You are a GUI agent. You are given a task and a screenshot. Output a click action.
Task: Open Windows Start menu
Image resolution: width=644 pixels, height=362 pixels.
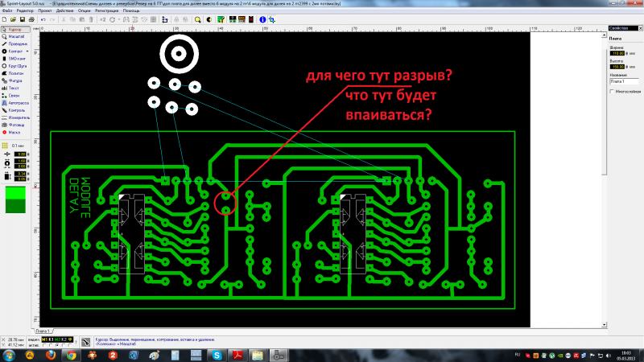click(9, 356)
